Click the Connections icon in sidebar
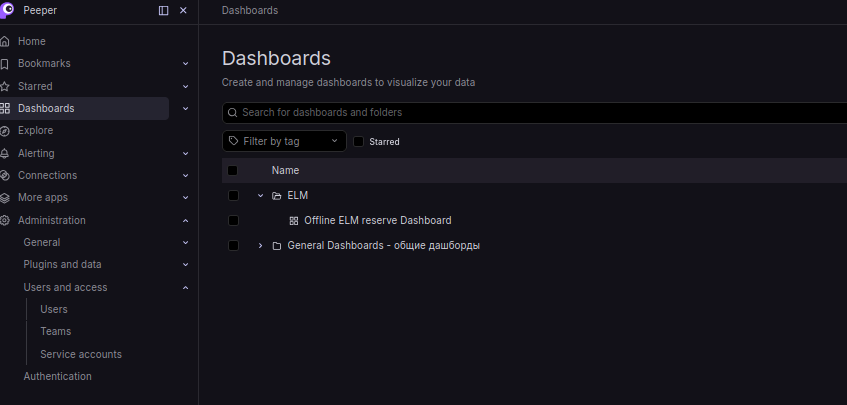Image resolution: width=847 pixels, height=405 pixels. point(5,176)
